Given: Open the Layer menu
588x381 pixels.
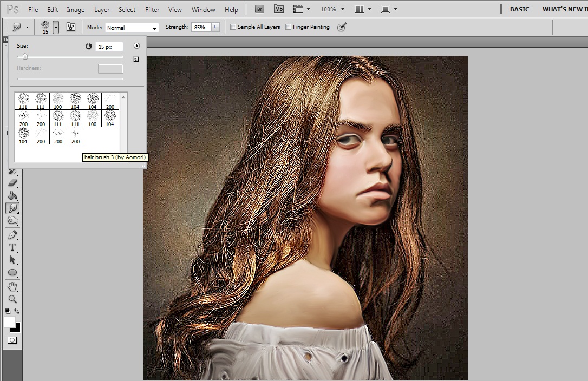Looking at the screenshot, I should click(x=102, y=10).
